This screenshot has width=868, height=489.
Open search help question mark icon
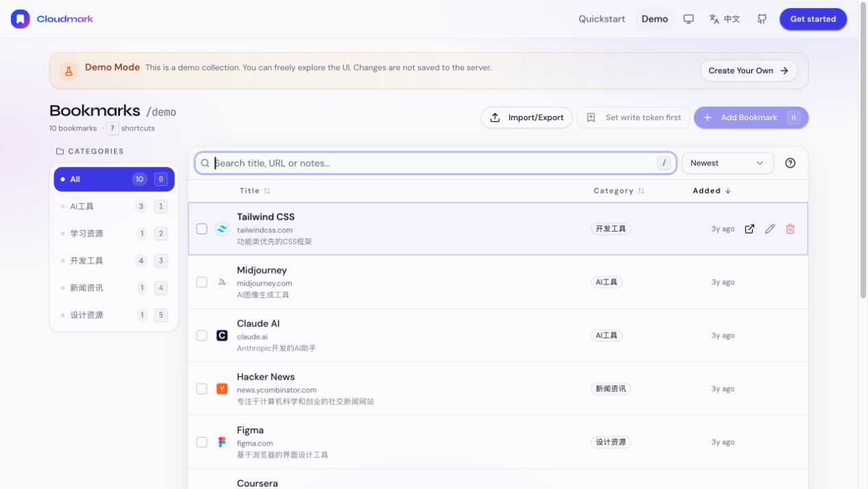tap(790, 163)
